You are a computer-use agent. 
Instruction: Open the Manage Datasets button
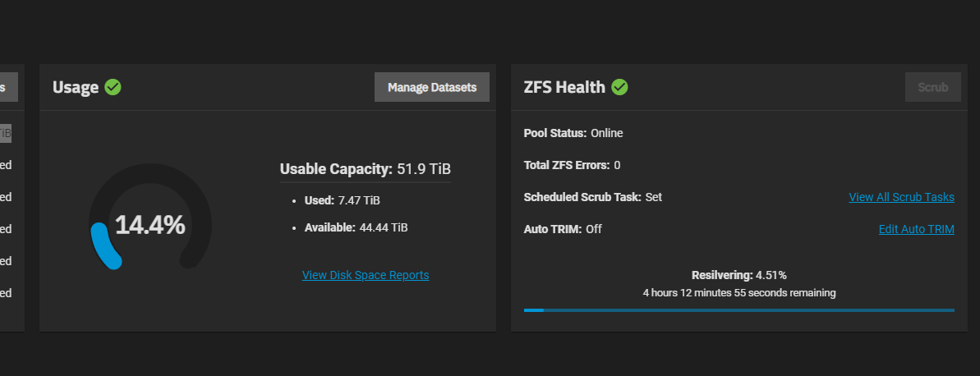(x=431, y=87)
